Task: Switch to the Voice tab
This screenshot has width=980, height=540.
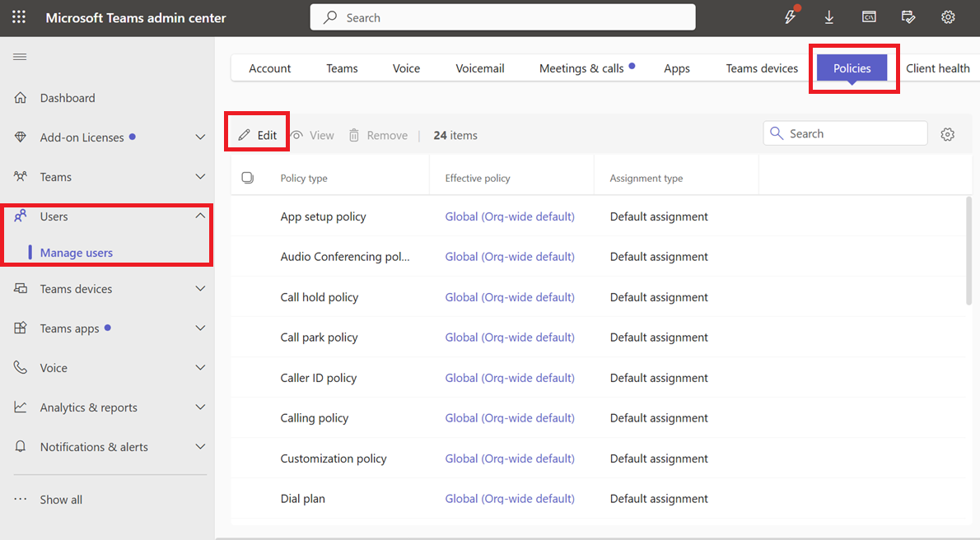Action: pos(406,68)
